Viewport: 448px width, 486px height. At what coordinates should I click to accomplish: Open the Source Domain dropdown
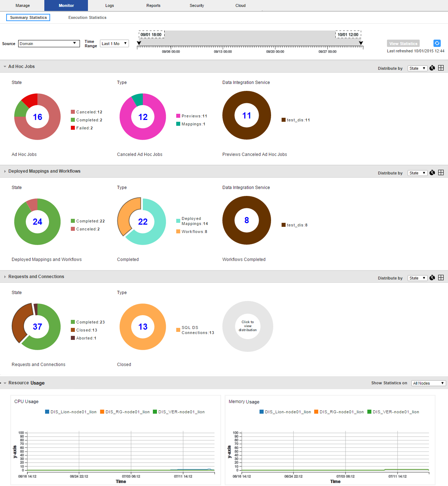tap(49, 44)
